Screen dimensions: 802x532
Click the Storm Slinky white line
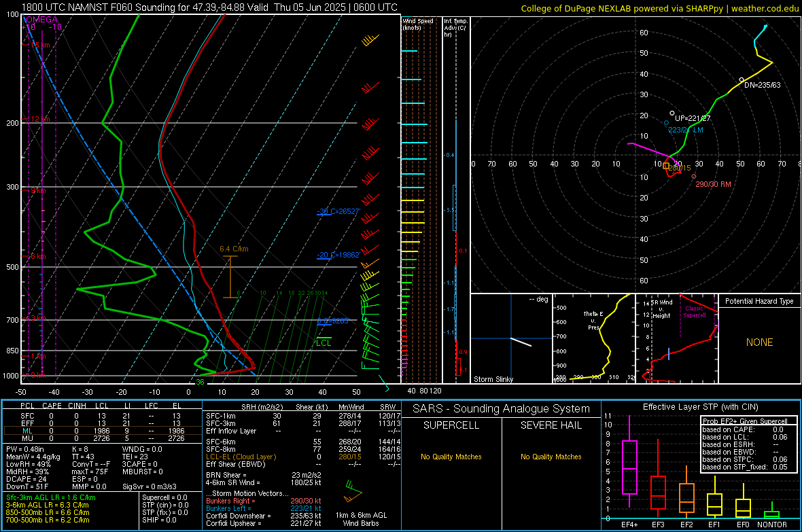(521, 342)
